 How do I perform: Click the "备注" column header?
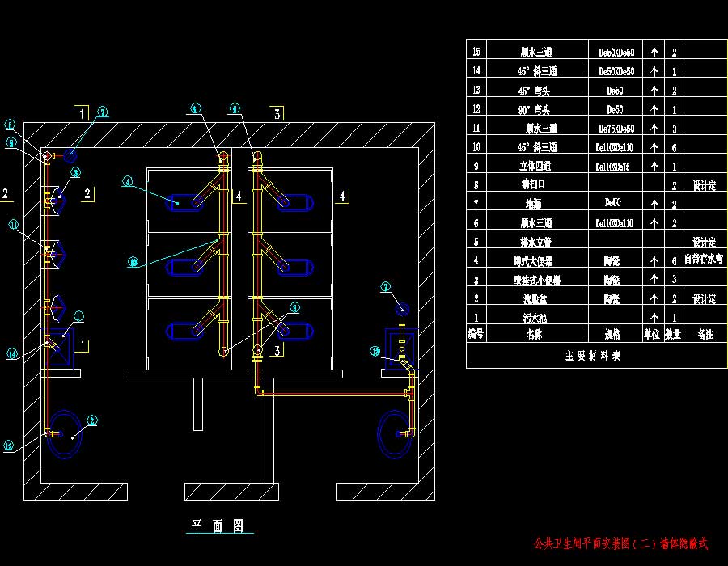[x=705, y=334]
